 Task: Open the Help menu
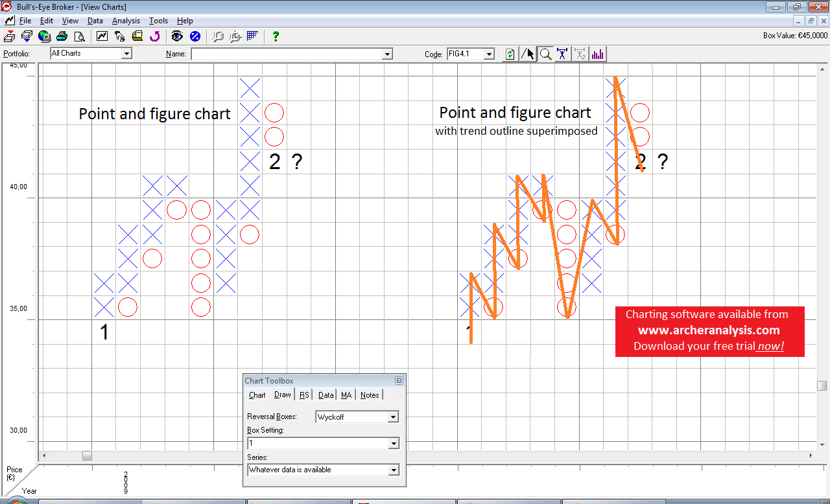[185, 21]
